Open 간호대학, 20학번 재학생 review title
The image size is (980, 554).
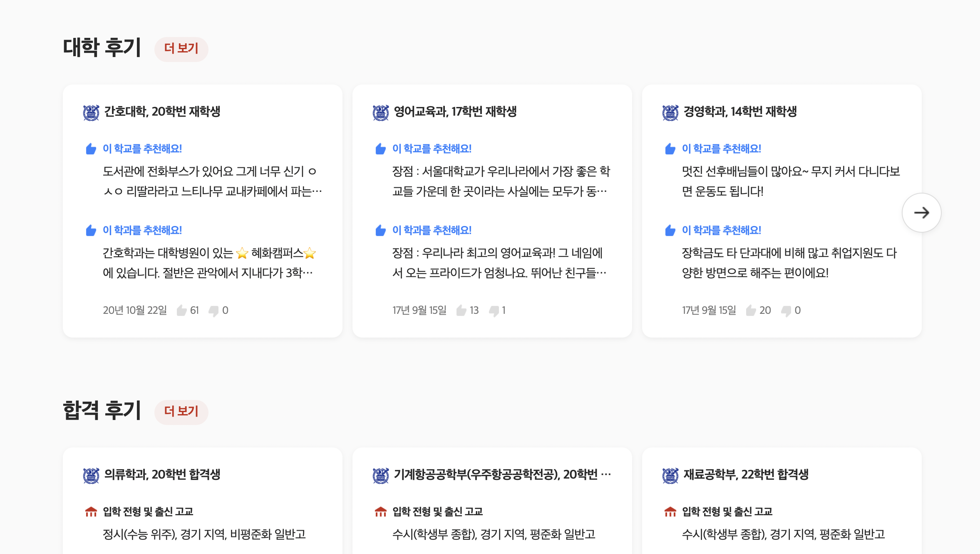pyautogui.click(x=162, y=112)
